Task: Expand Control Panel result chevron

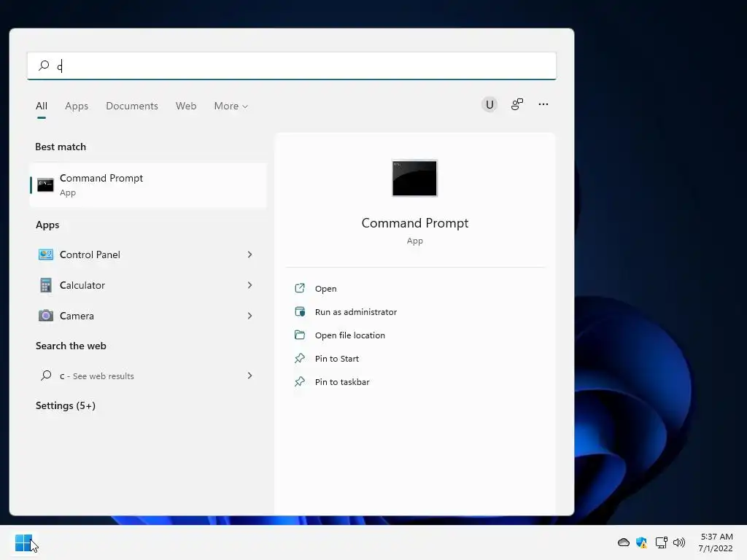Action: point(249,254)
